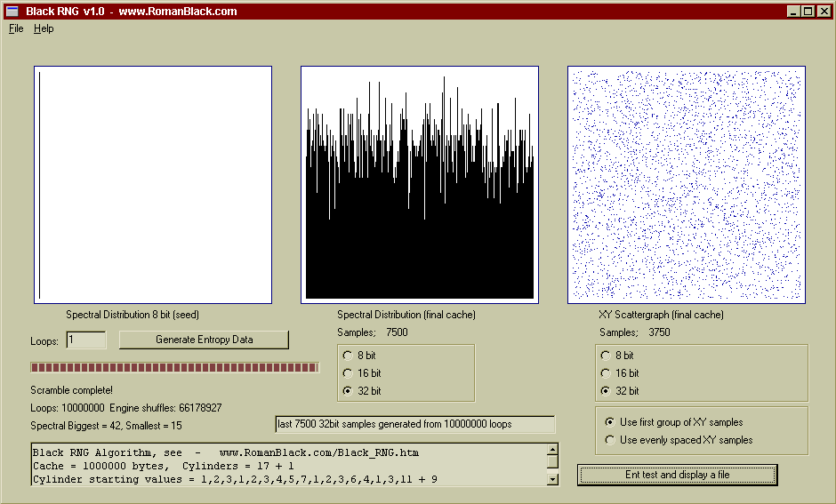Maximize the Black RNG window
This screenshot has height=504, width=836.
click(808, 12)
